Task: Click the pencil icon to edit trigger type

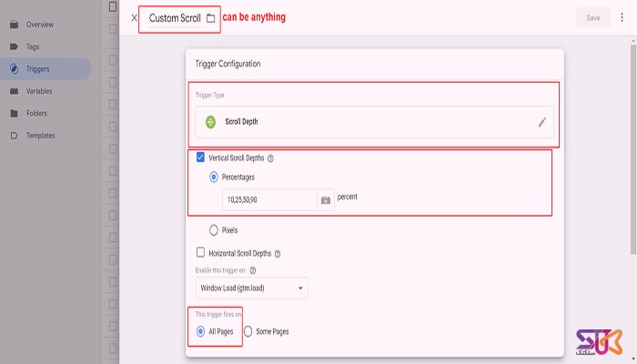Action: (542, 122)
